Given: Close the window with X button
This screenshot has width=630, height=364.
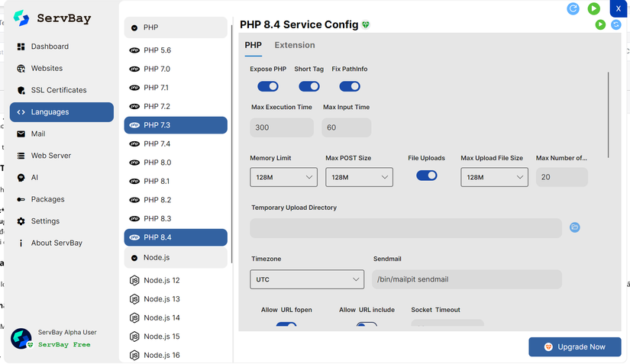Looking at the screenshot, I should [619, 8].
